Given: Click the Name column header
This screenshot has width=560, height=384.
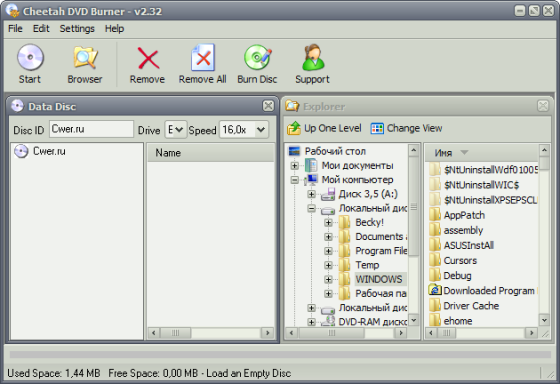Looking at the screenshot, I should point(211,153).
